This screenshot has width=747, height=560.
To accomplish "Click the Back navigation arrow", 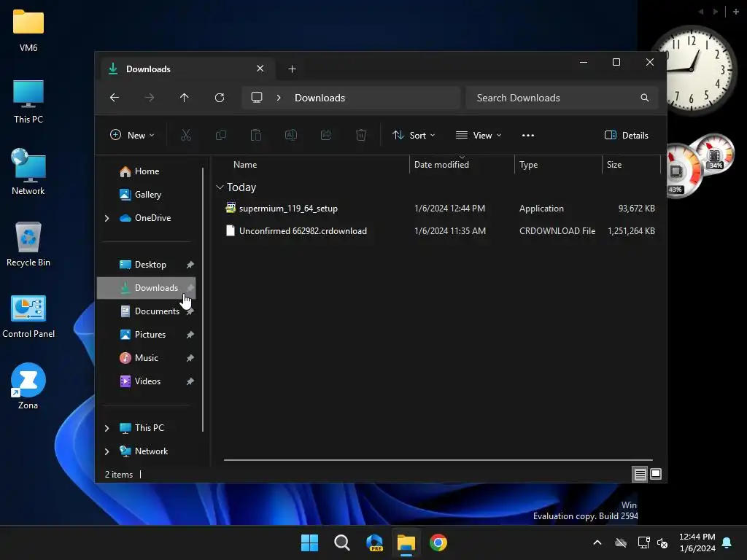I will 115,98.
